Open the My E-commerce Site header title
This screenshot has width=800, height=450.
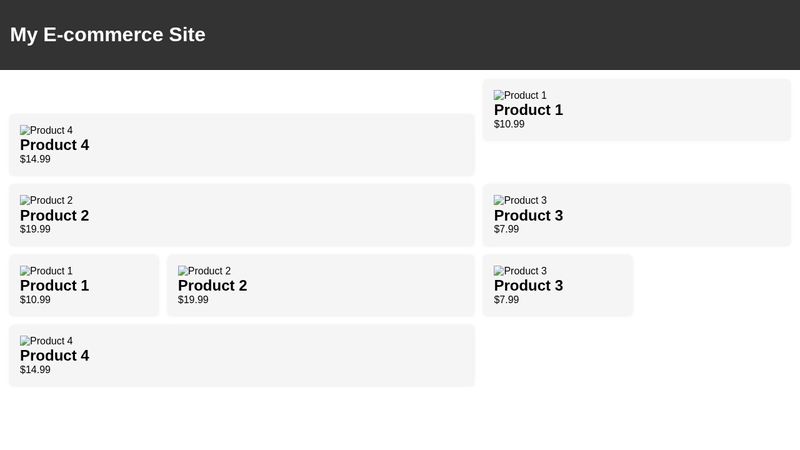(108, 35)
